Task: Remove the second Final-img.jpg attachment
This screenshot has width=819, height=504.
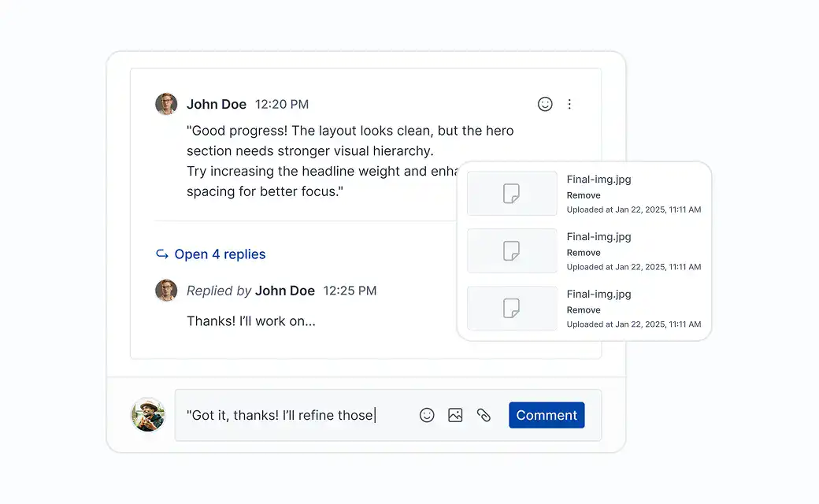Action: pyautogui.click(x=584, y=253)
